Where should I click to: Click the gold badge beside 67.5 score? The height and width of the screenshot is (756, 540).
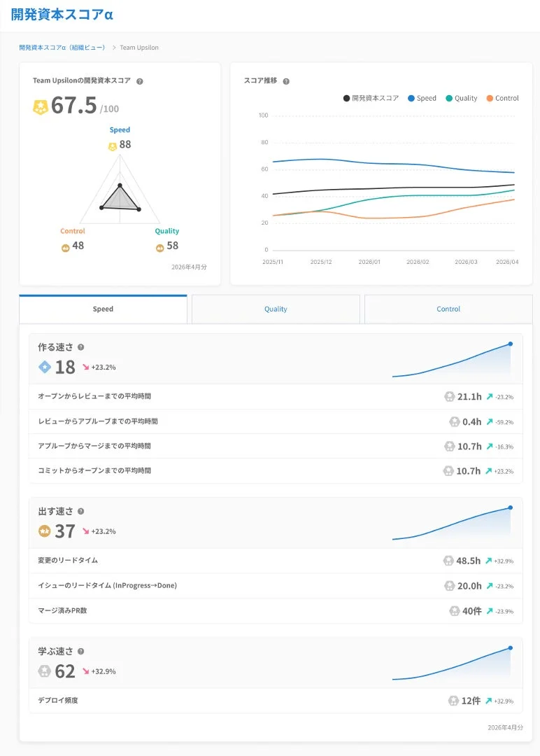tap(40, 106)
